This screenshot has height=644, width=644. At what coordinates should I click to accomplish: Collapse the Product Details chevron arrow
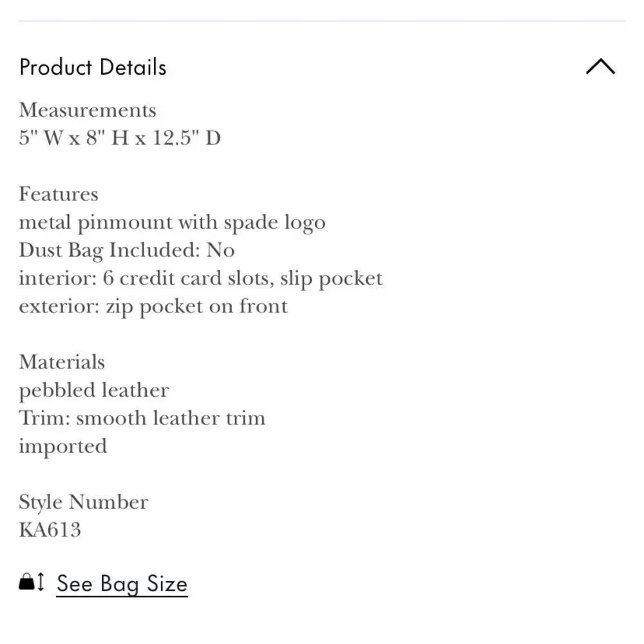600,66
